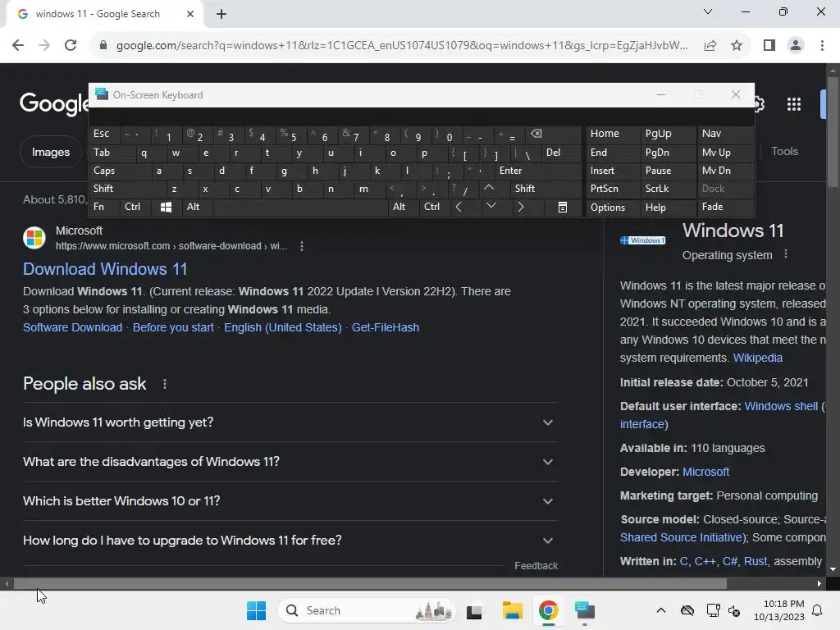Open the Chrome side panel
Image resolution: width=840 pixels, height=630 pixels.
(x=769, y=46)
